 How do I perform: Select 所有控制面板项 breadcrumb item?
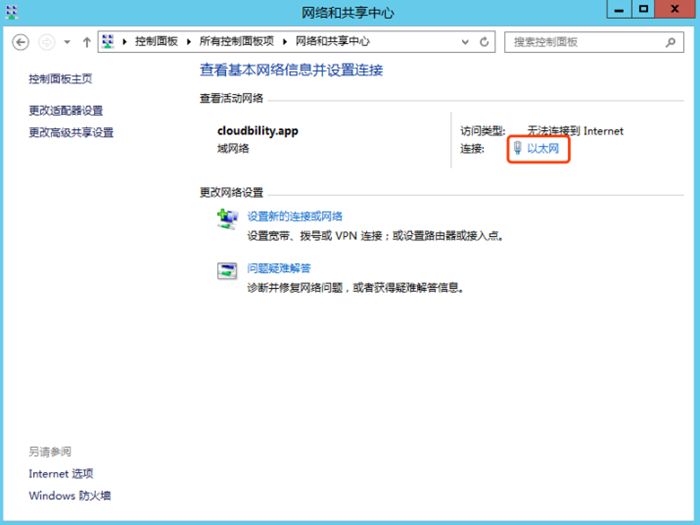pos(236,42)
